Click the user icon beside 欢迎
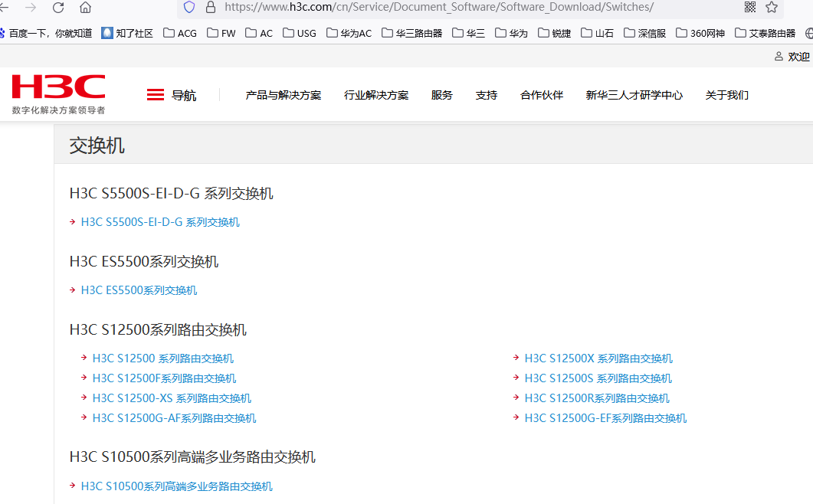 779,57
